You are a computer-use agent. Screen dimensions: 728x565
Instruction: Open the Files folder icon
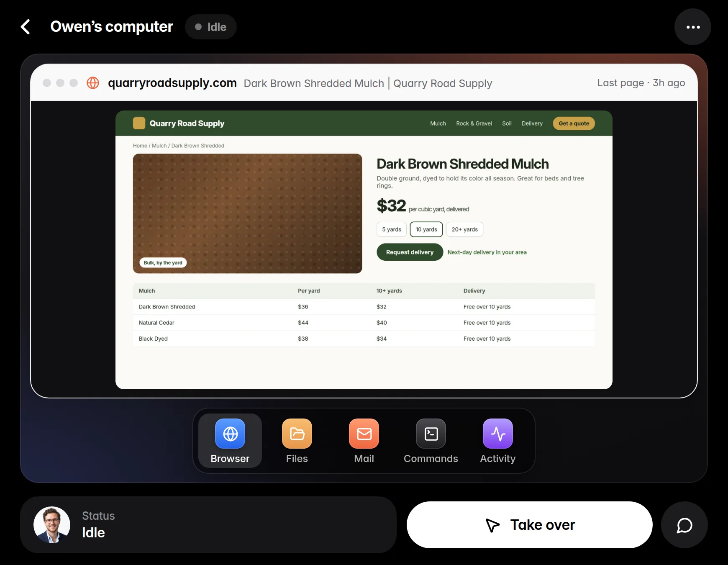pos(297,434)
